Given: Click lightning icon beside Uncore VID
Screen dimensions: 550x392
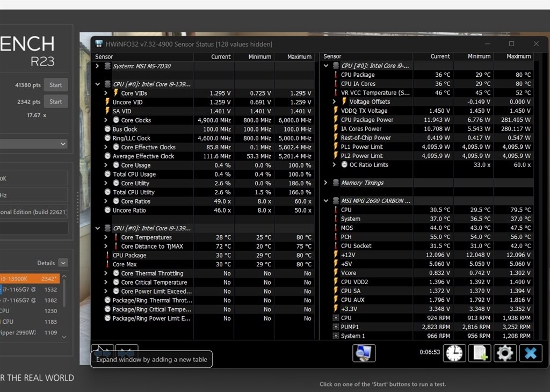Looking at the screenshot, I should click(x=107, y=102).
